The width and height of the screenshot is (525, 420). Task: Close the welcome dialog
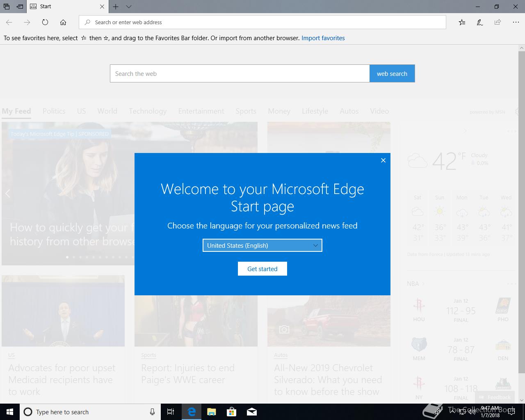[383, 160]
